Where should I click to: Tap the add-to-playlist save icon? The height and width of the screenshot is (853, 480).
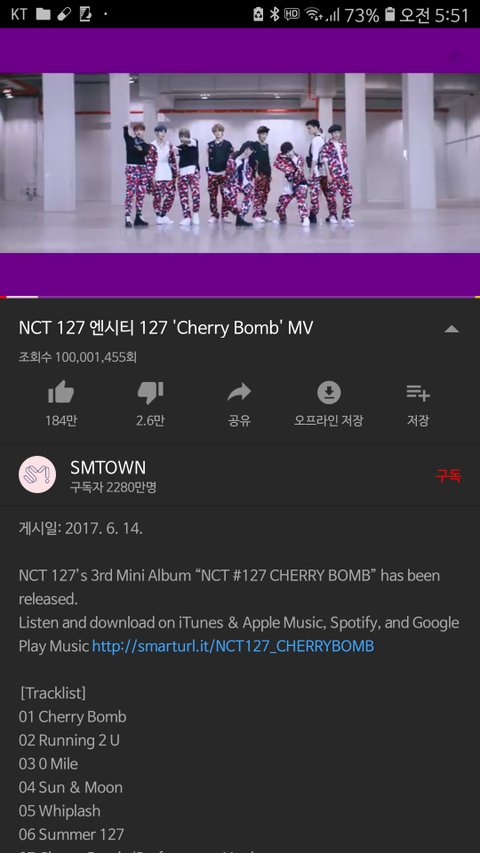418,392
